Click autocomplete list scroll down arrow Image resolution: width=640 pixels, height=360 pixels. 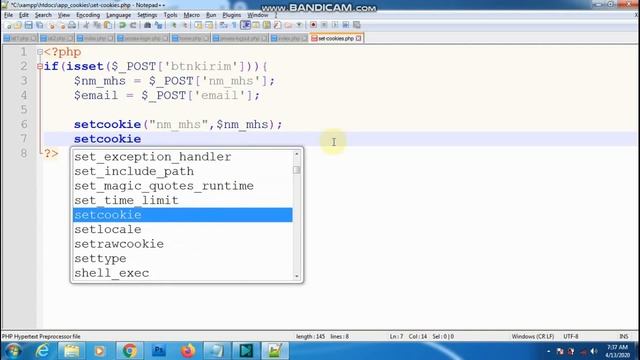pos(297,276)
